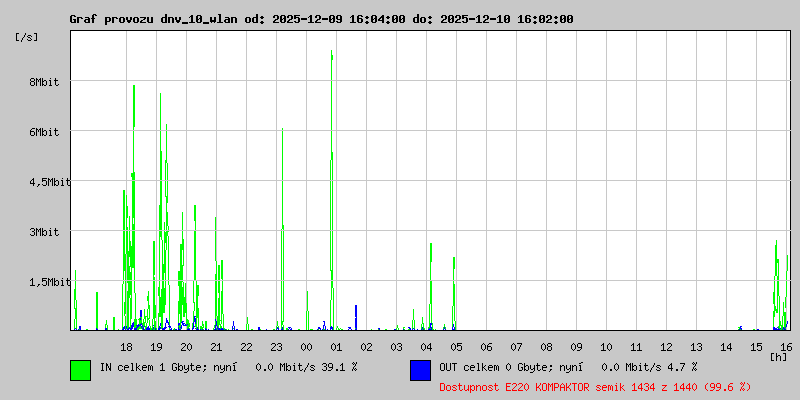The width and height of the screenshot is (800, 400).
Task: Click hour label 15 on time axis
Action: (757, 347)
